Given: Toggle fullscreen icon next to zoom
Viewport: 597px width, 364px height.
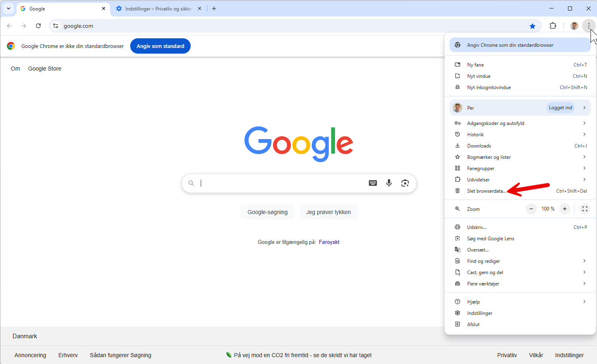Looking at the screenshot, I should [585, 209].
